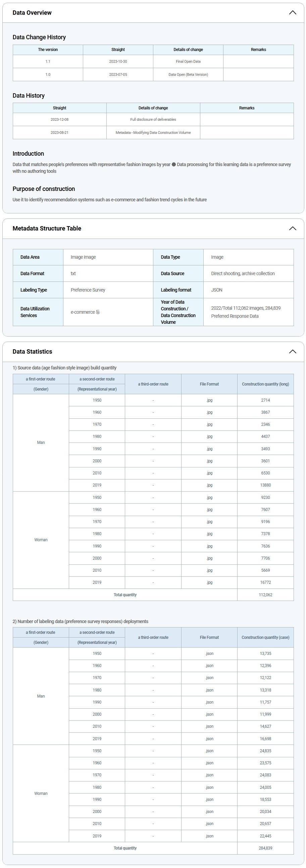Click the JSON labeling format value
Screen dimensions: 306x868
[x=217, y=290]
